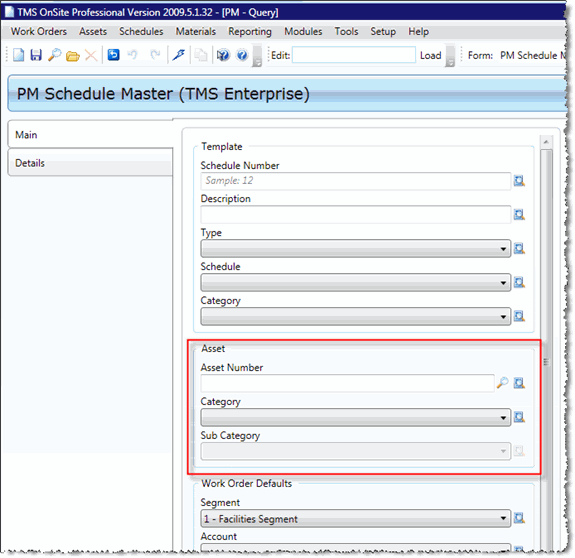Click query icon beside Asset Number field
The width and height of the screenshot is (575, 558).
tap(519, 383)
